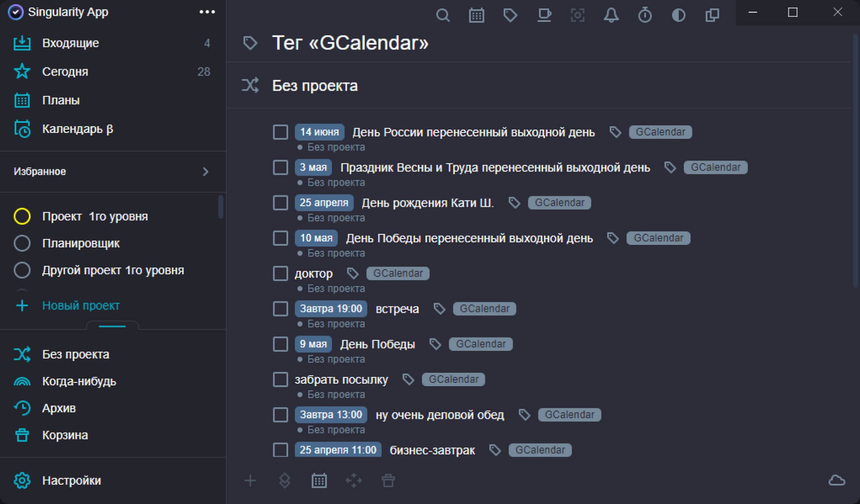The width and height of the screenshot is (860, 504).
Task: Click the cloud sync icon
Action: point(837,481)
